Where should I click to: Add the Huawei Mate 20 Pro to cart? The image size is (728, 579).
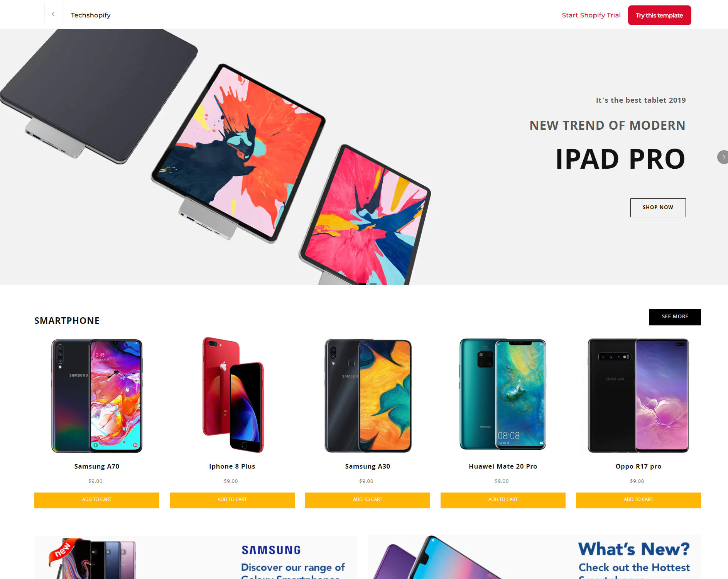pos(503,500)
